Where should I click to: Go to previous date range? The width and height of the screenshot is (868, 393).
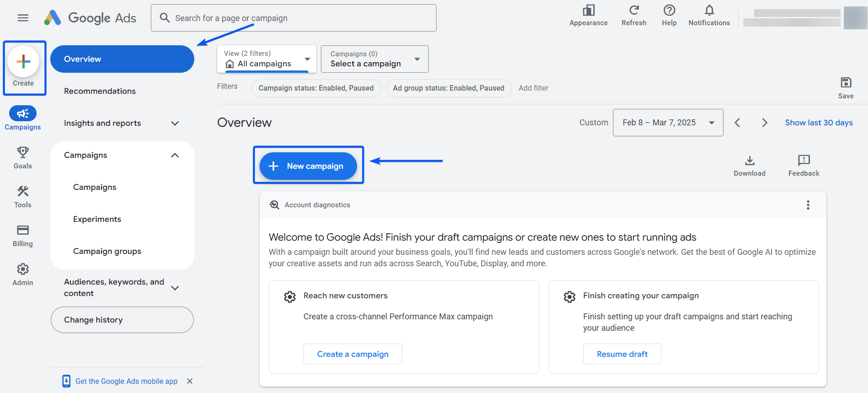[737, 123]
